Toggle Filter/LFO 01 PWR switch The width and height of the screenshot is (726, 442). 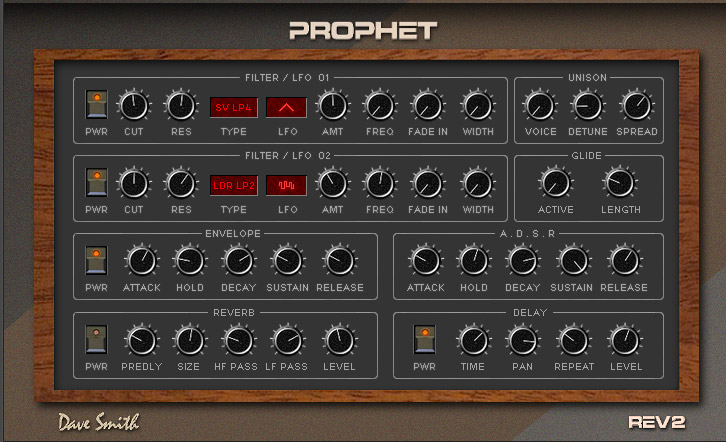coord(97,105)
